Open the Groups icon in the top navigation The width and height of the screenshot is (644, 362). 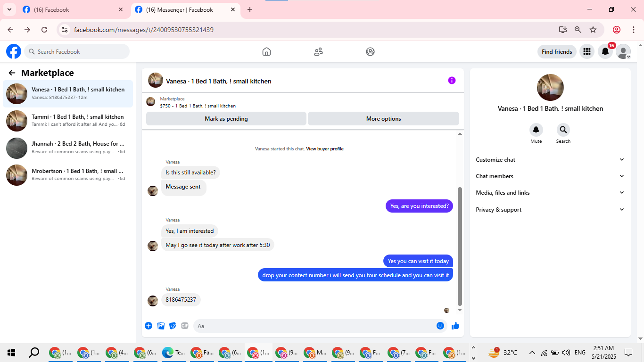(x=370, y=52)
